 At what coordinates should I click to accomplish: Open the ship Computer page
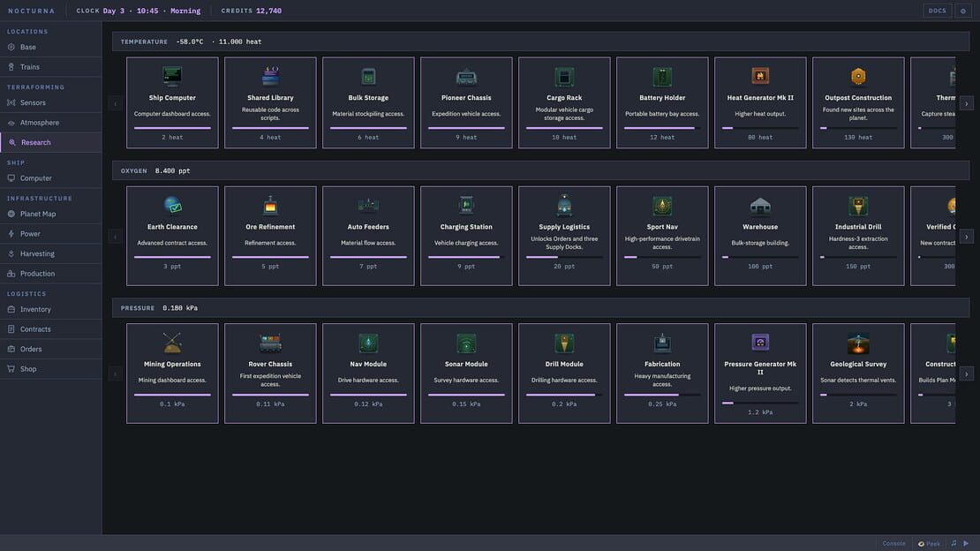[x=50, y=178]
